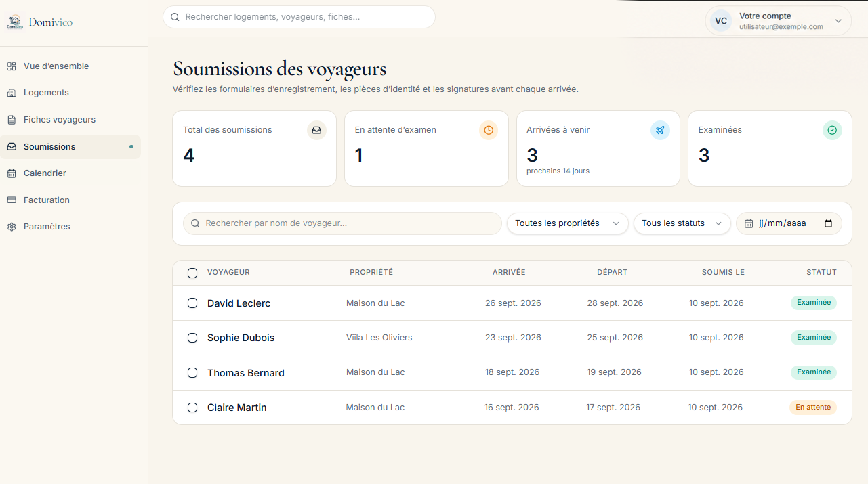Click the VC avatar circle
Screen dimensions: 868x484
(x=721, y=21)
